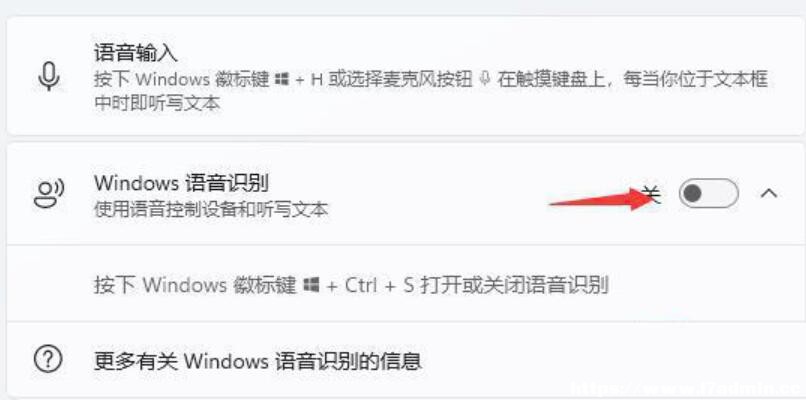Click the question mark help icon
Image resolution: width=806 pixels, height=402 pixels.
[x=48, y=359]
